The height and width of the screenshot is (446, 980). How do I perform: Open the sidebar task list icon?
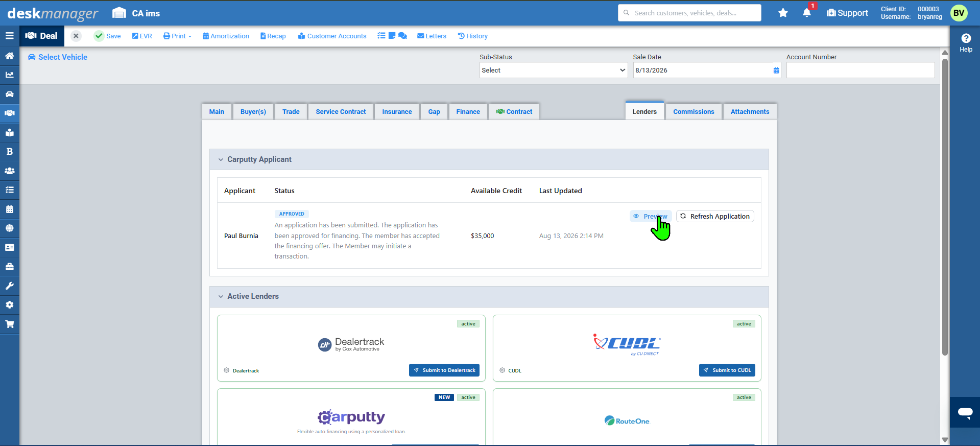pos(9,190)
